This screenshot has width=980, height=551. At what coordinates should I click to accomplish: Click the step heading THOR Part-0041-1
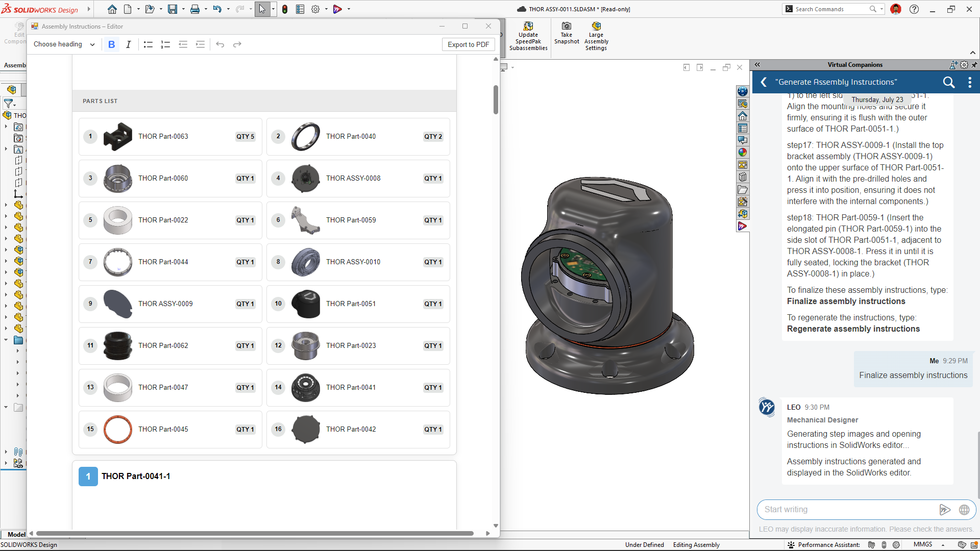pyautogui.click(x=136, y=477)
